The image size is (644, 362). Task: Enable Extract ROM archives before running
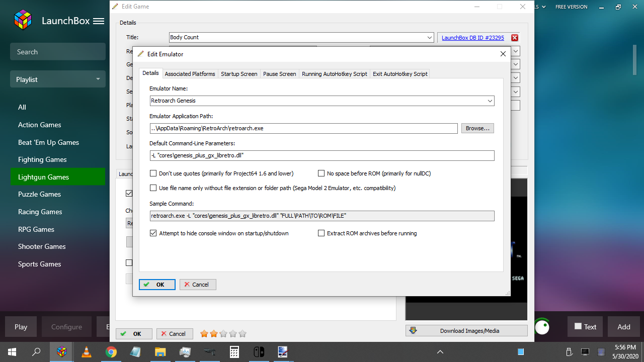(x=321, y=233)
